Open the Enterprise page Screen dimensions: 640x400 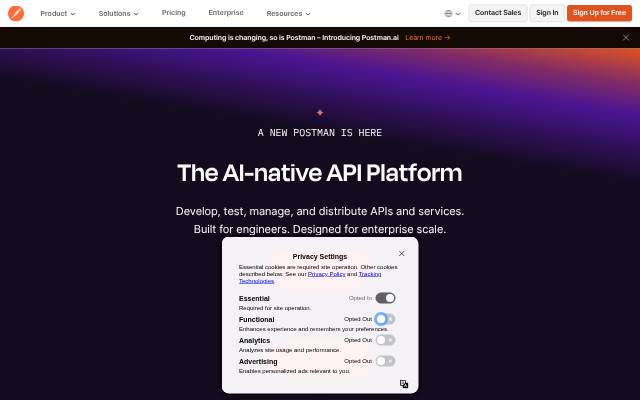point(226,13)
